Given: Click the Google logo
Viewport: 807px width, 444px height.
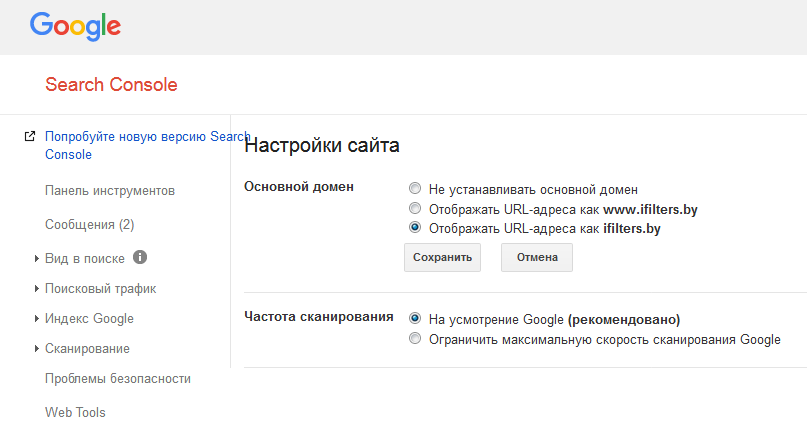Looking at the screenshot, I should (x=75, y=26).
